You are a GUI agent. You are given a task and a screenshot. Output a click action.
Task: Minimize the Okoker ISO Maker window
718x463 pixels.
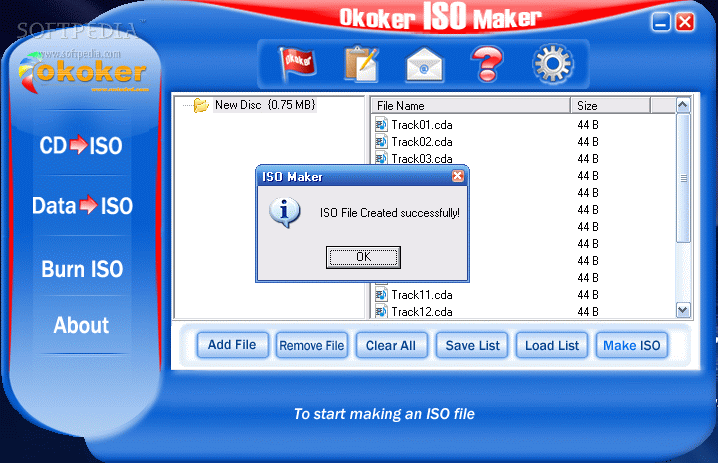point(661,22)
